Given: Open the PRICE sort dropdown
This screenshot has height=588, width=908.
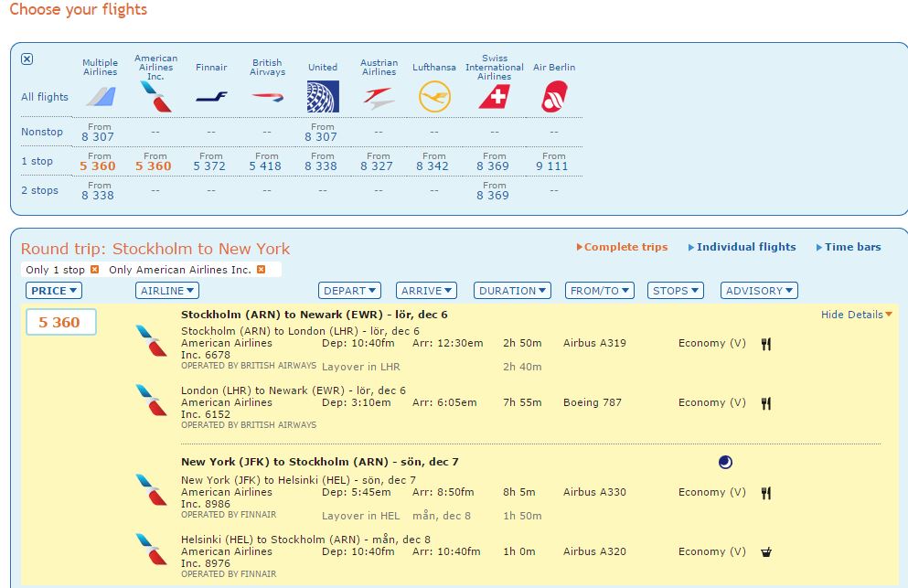Looking at the screenshot, I should click(54, 291).
